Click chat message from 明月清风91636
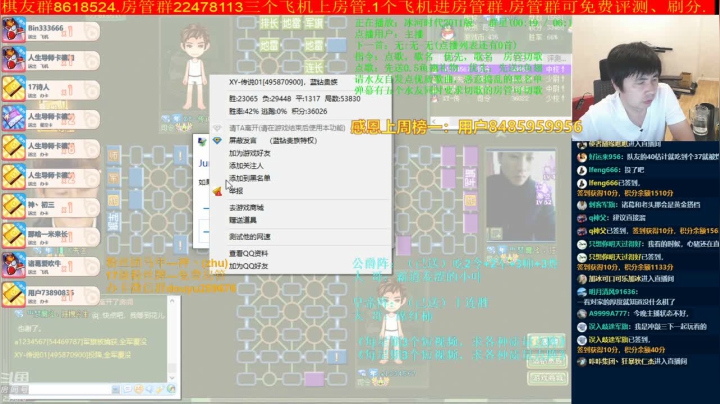 pos(626,297)
